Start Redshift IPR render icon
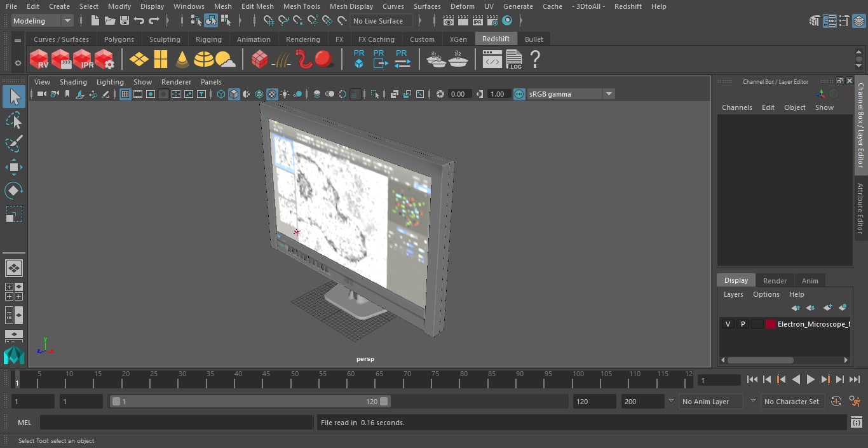 (x=83, y=60)
